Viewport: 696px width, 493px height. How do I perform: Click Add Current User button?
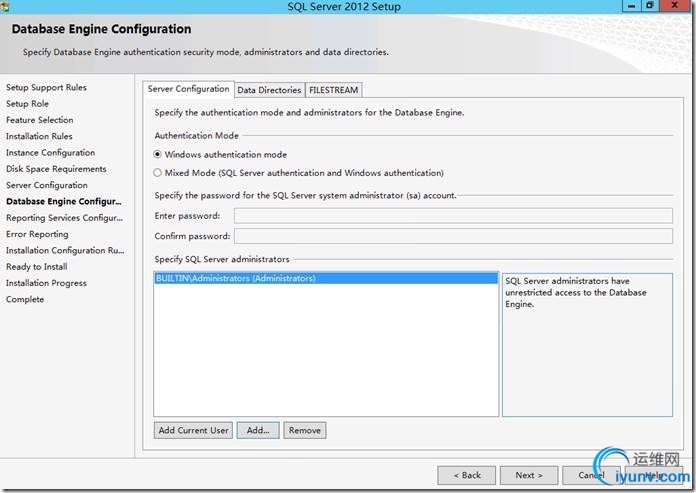193,430
